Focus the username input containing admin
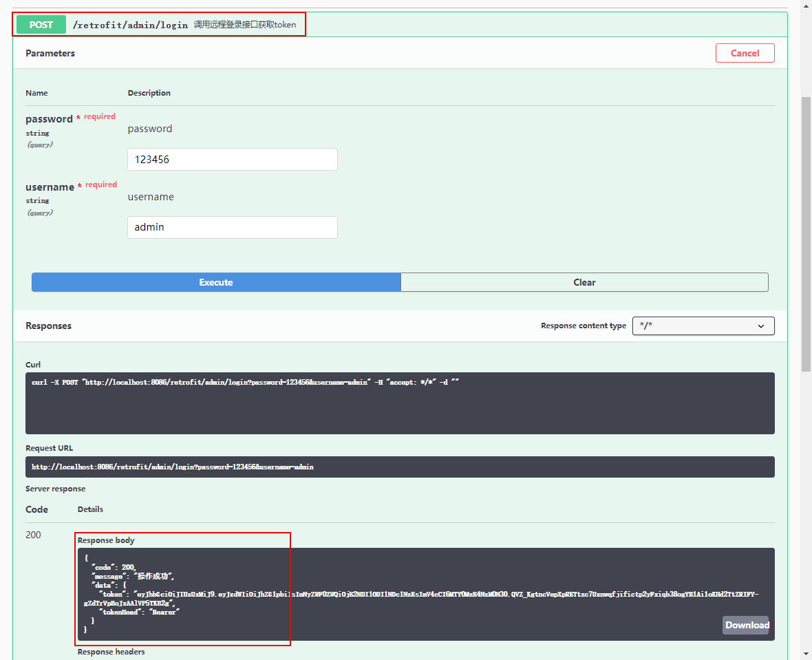This screenshot has width=812, height=660. pos(232,228)
